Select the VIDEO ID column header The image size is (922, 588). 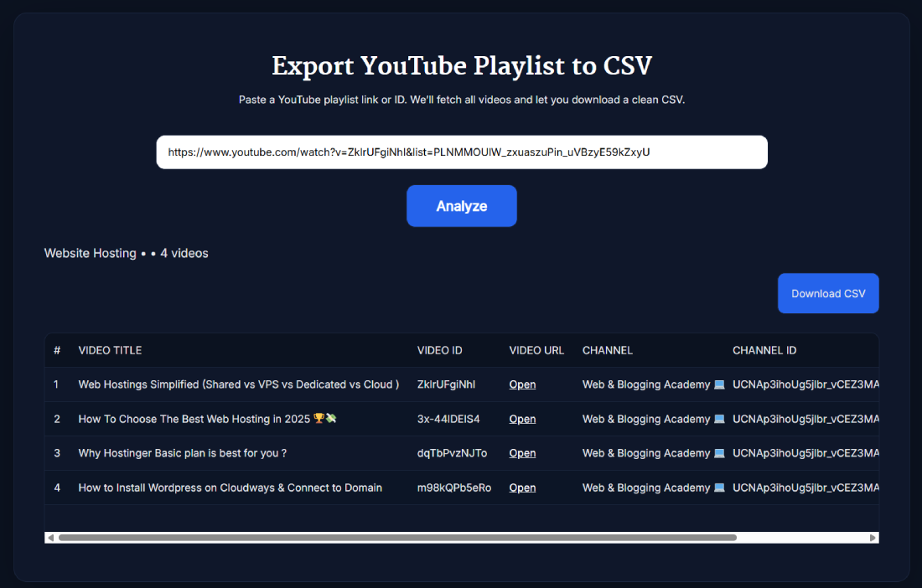(x=440, y=350)
